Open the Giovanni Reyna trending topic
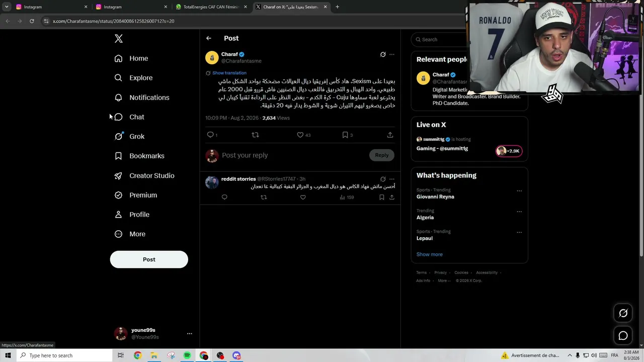 point(435,197)
